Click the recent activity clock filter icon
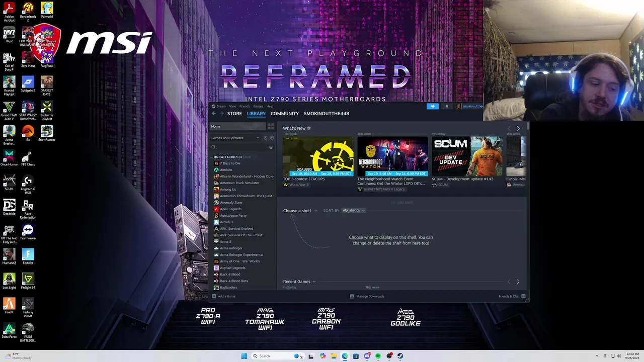Viewport: 644px width, 362px height. (x=266, y=138)
